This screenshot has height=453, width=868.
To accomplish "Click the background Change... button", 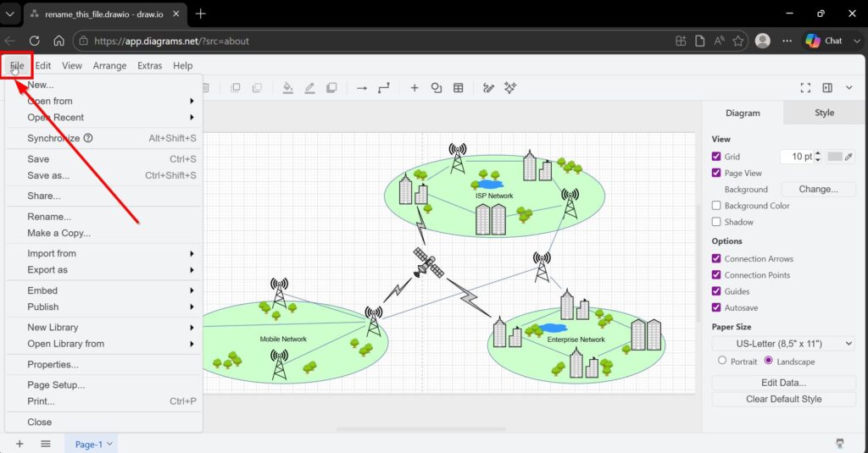I will pos(818,189).
